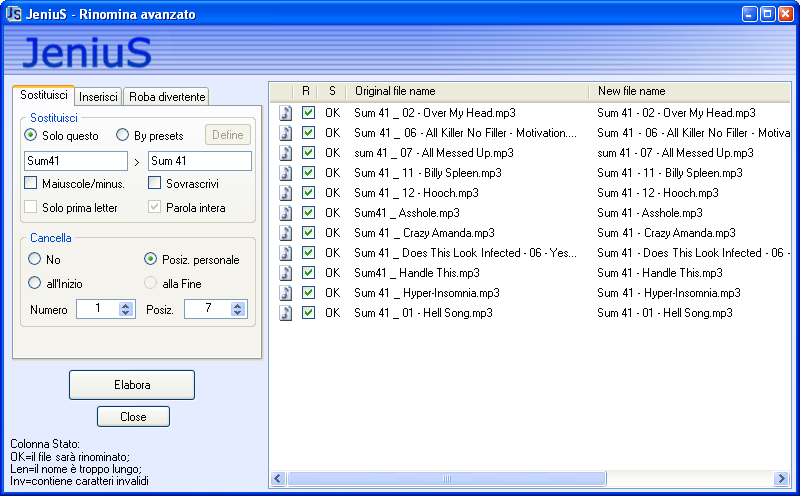Click the JeniuS app icon in title bar

[14, 14]
